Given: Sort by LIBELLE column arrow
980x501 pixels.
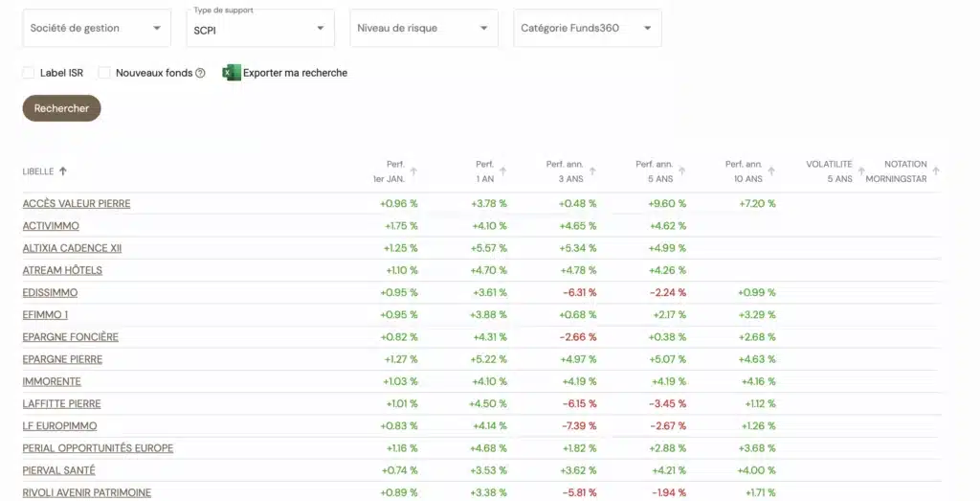Looking at the screenshot, I should pyautogui.click(x=63, y=171).
